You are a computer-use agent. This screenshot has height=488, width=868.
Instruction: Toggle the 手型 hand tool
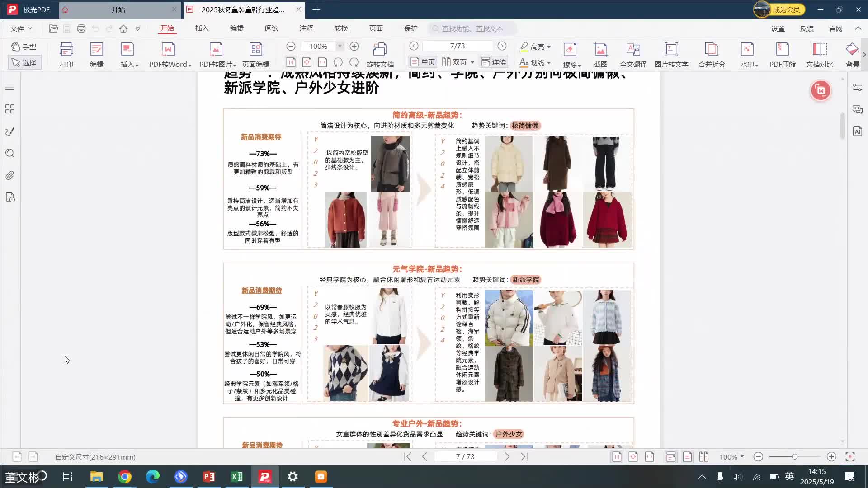click(25, 47)
